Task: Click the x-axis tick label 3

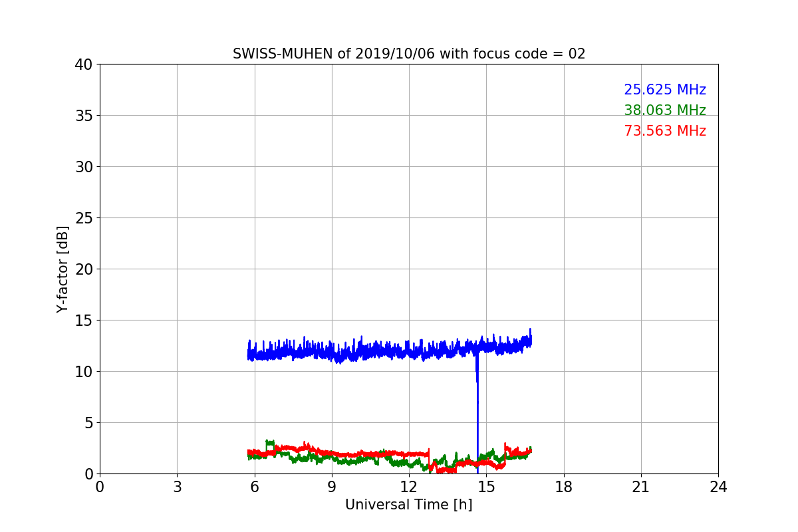Action: coord(177,487)
